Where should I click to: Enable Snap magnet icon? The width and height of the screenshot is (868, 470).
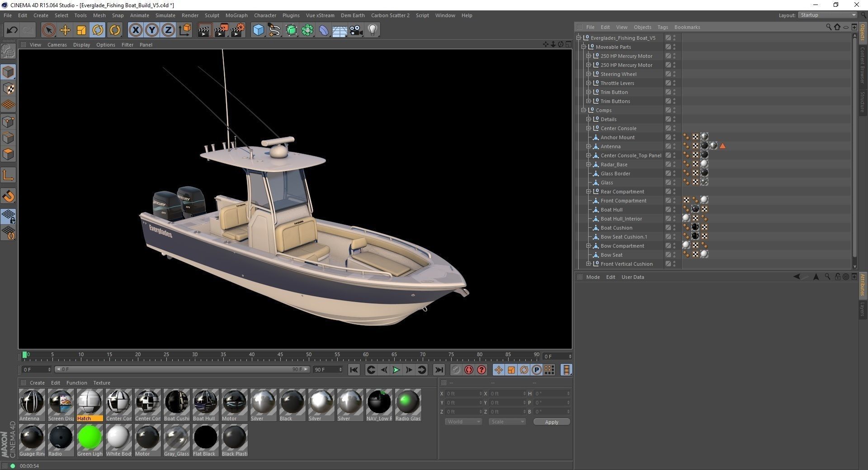pyautogui.click(x=8, y=196)
